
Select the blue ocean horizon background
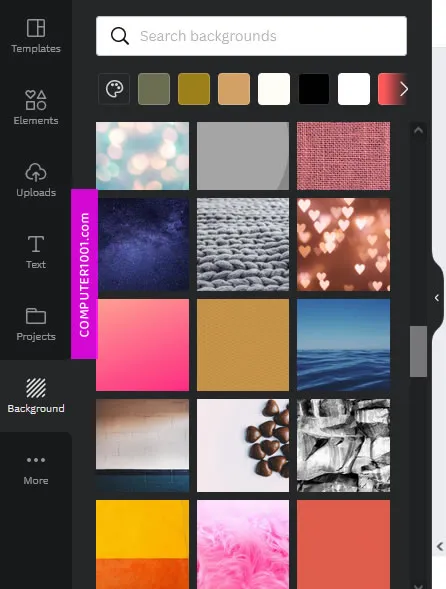click(343, 345)
